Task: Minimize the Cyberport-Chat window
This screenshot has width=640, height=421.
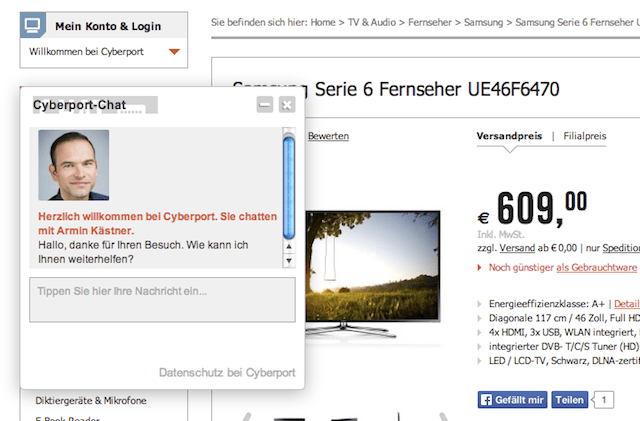Action: tap(265, 105)
